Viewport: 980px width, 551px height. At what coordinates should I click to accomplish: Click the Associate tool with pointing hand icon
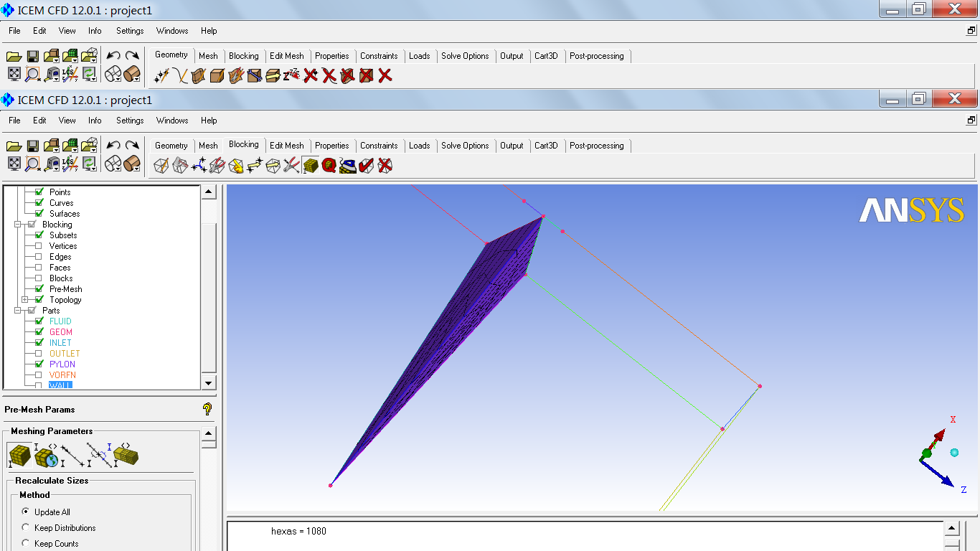pos(236,166)
